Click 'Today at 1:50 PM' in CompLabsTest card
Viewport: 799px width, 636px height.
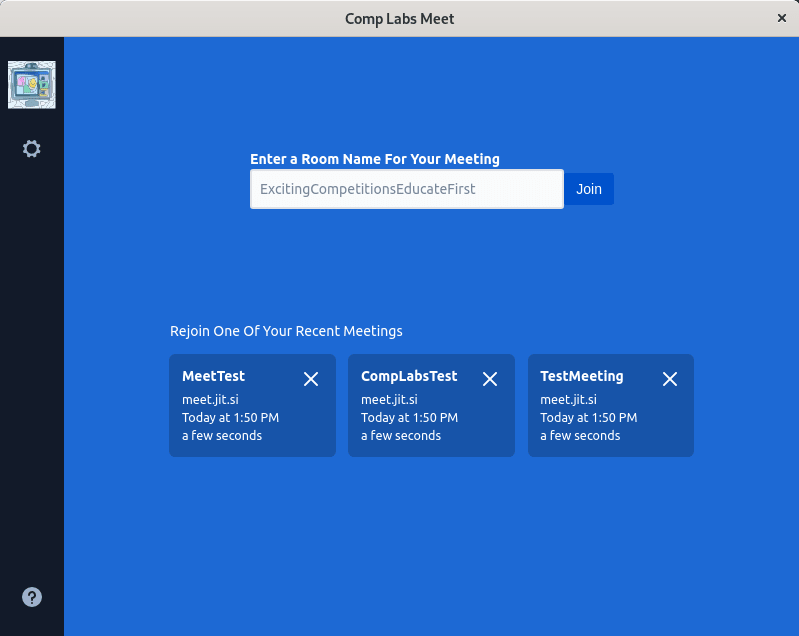point(409,417)
